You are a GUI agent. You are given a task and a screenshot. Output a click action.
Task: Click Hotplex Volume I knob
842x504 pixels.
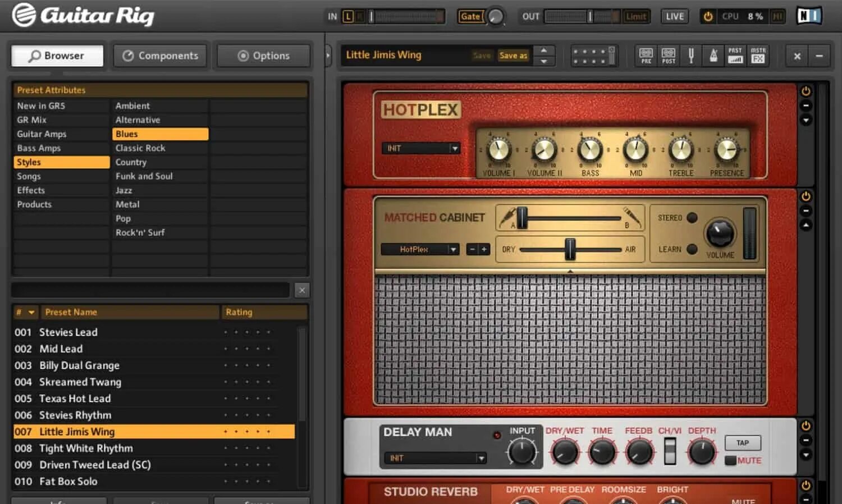[x=498, y=150]
